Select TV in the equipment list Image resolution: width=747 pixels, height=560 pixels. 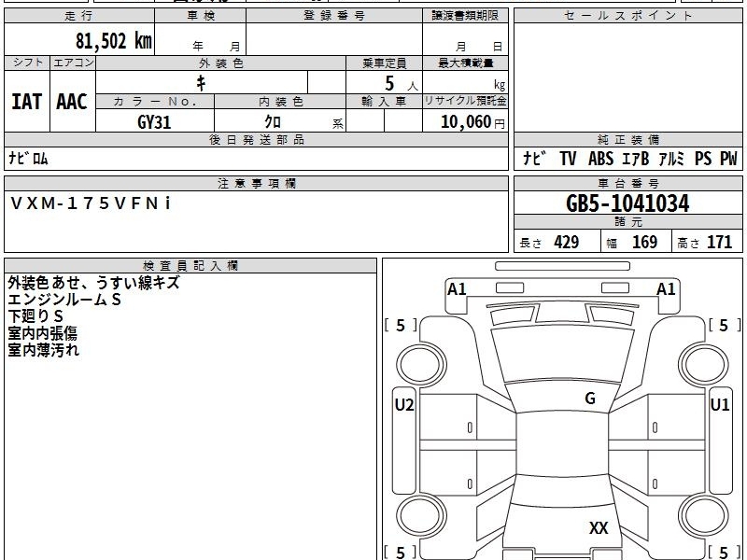[568, 158]
